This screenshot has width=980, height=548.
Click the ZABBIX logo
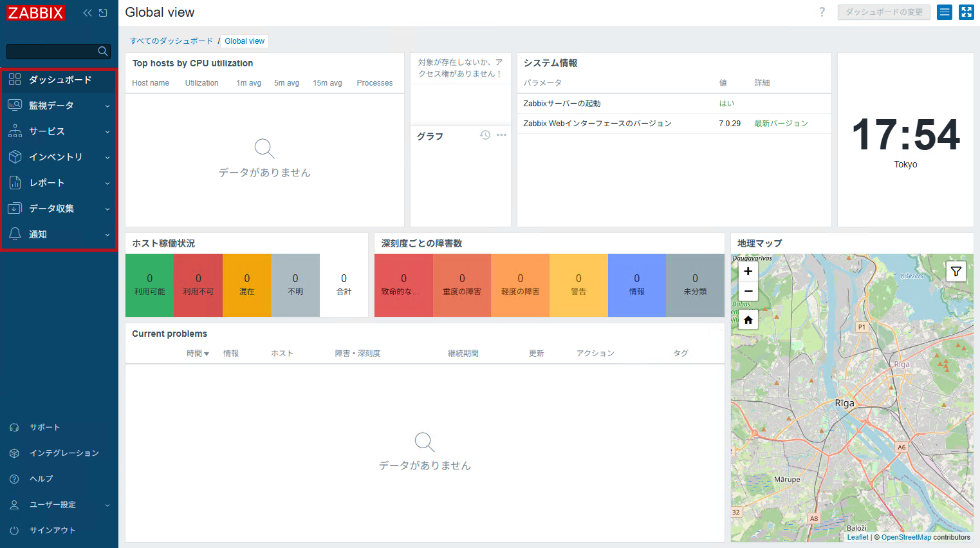pos(35,13)
